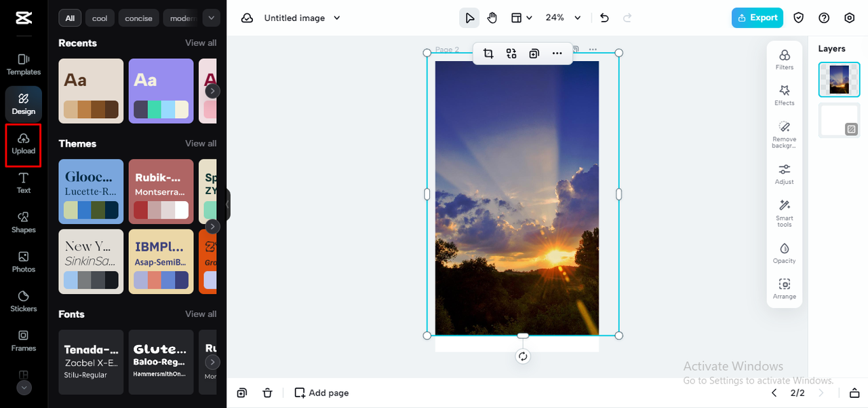Select the cool filter chip
This screenshot has width=868, height=408.
[100, 18]
